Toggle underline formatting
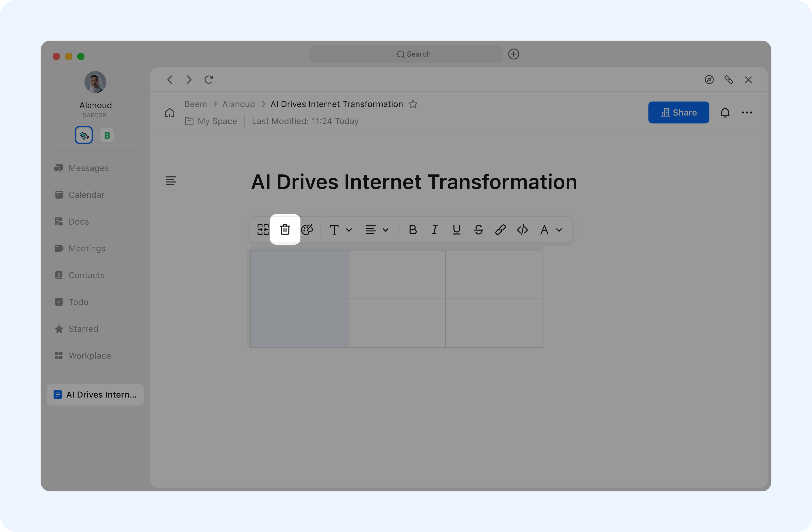812x532 pixels. click(456, 230)
